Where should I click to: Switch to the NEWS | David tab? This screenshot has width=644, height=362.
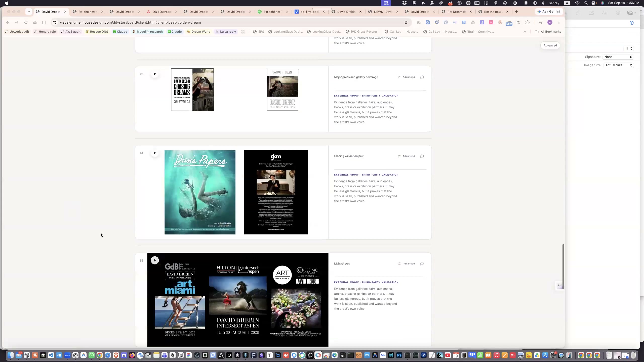click(x=384, y=12)
